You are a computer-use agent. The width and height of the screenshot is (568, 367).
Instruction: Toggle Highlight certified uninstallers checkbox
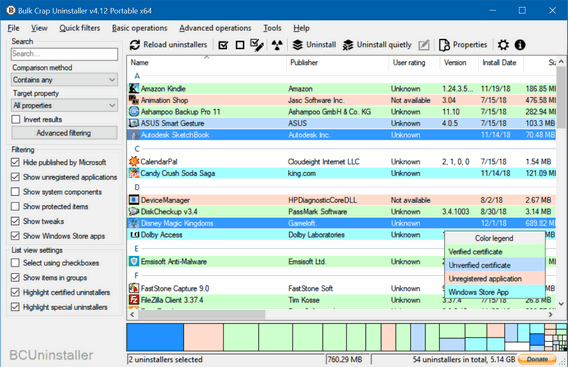[x=15, y=292]
